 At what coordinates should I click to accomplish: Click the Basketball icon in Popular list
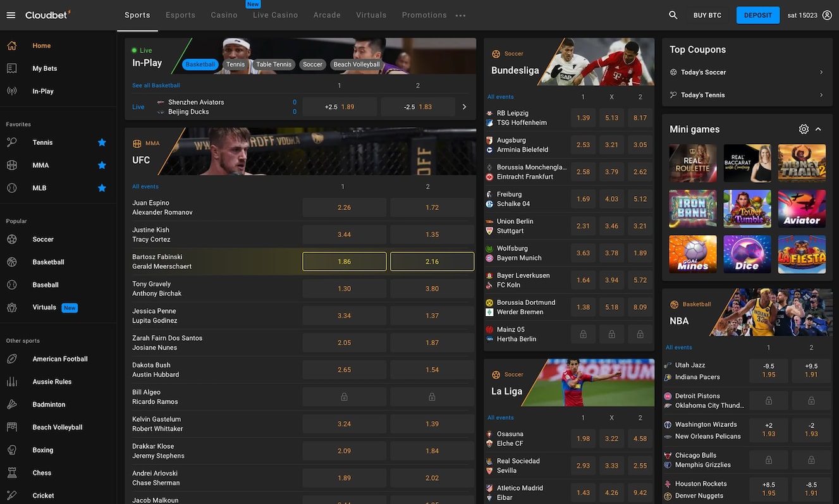click(11, 262)
